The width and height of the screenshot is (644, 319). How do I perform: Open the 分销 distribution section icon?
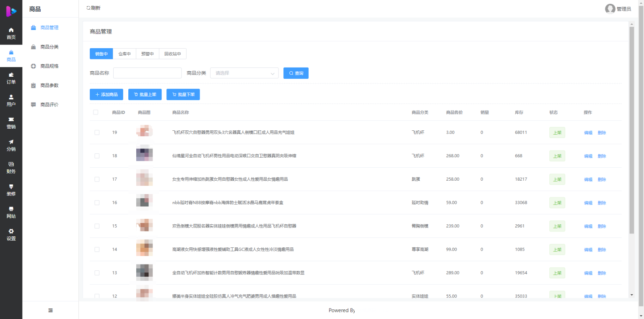(x=11, y=142)
